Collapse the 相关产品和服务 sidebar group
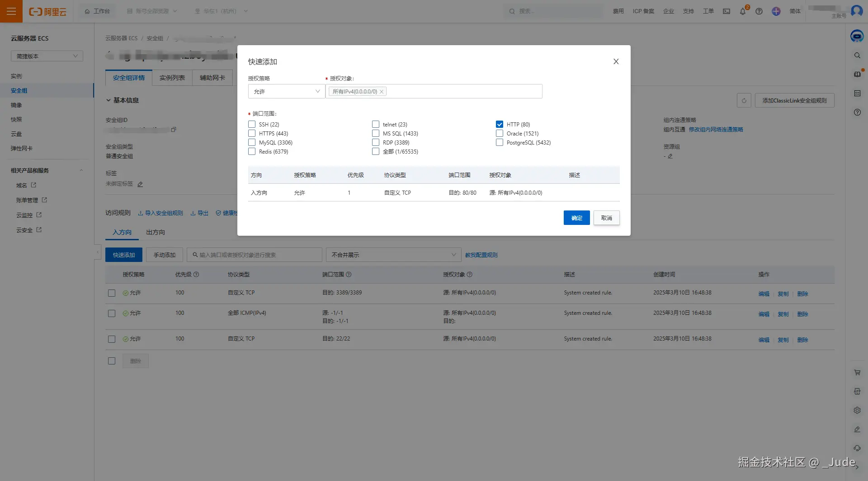The height and width of the screenshot is (481, 868). point(81,170)
